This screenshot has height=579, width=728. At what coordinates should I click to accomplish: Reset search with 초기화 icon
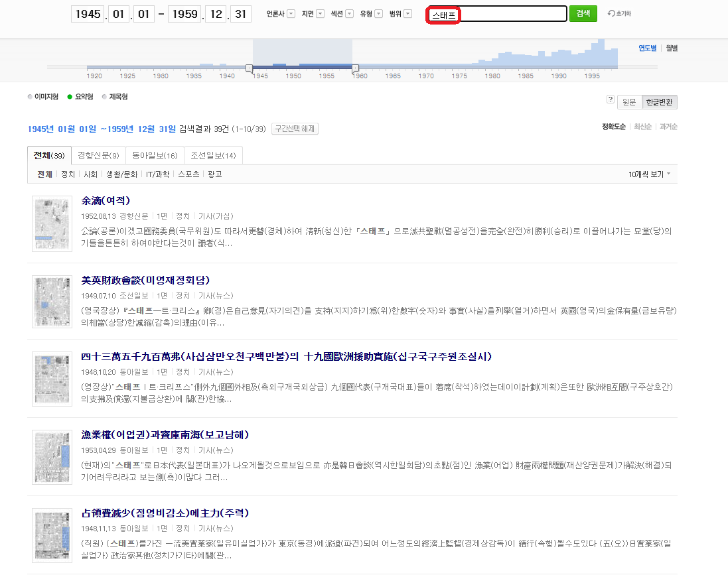[619, 13]
